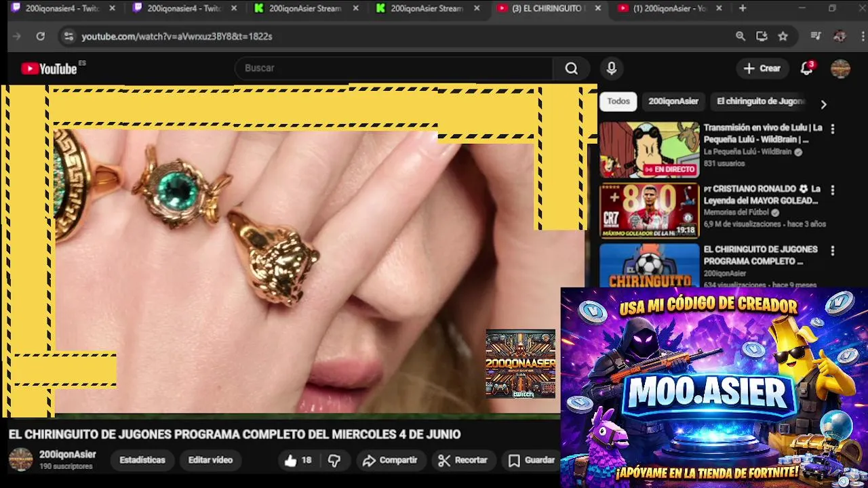Click the forward navigation arrow
Viewport: 868px width, 488px height.
coord(17,37)
